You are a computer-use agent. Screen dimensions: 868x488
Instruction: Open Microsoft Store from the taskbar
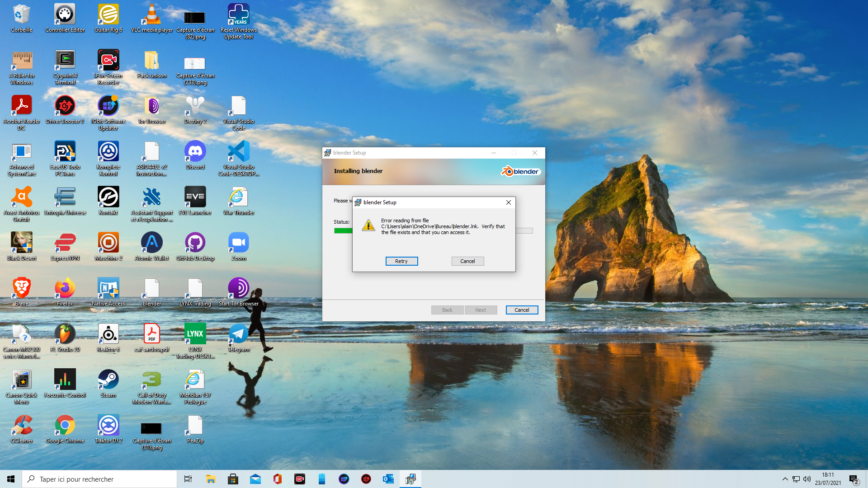[x=233, y=479]
